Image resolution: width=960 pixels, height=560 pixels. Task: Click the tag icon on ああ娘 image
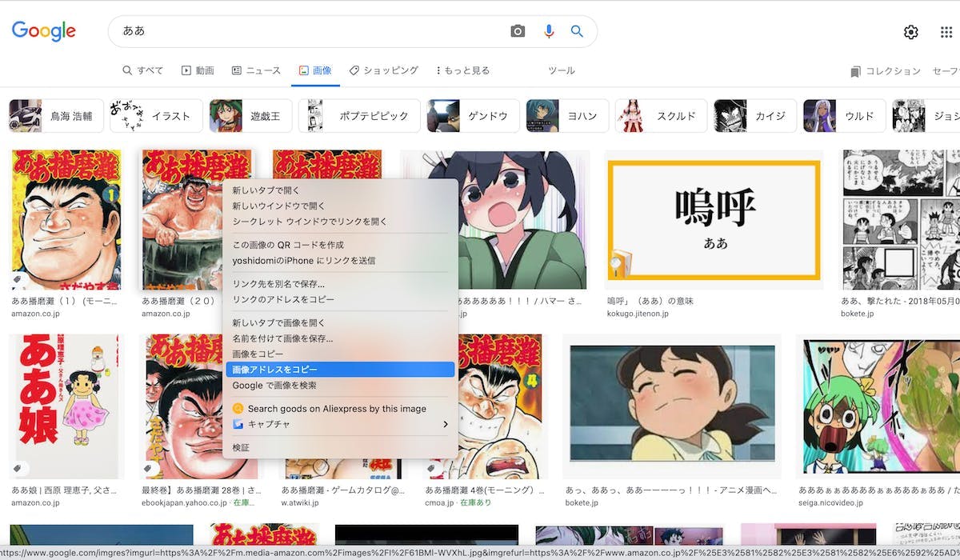click(x=19, y=469)
